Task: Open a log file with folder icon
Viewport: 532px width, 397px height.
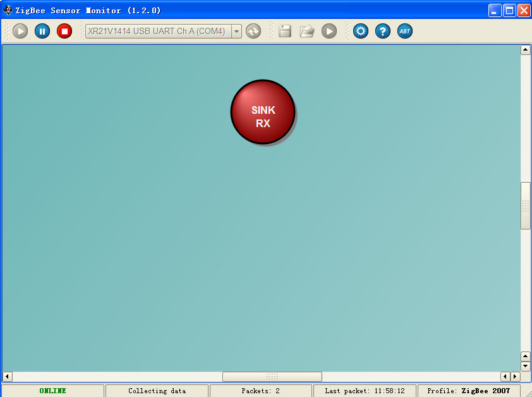Action: pyautogui.click(x=307, y=31)
